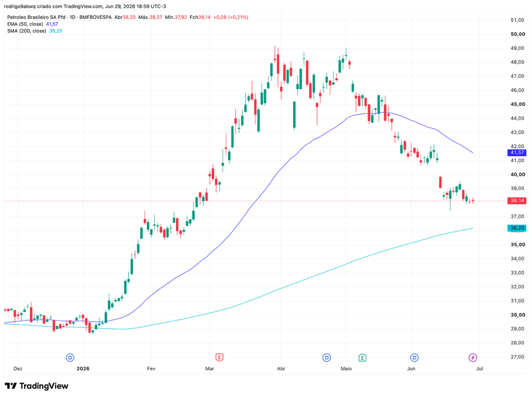Click the TradingView logo at the bottom
Screen dimensions: 532x398
[36, 386]
